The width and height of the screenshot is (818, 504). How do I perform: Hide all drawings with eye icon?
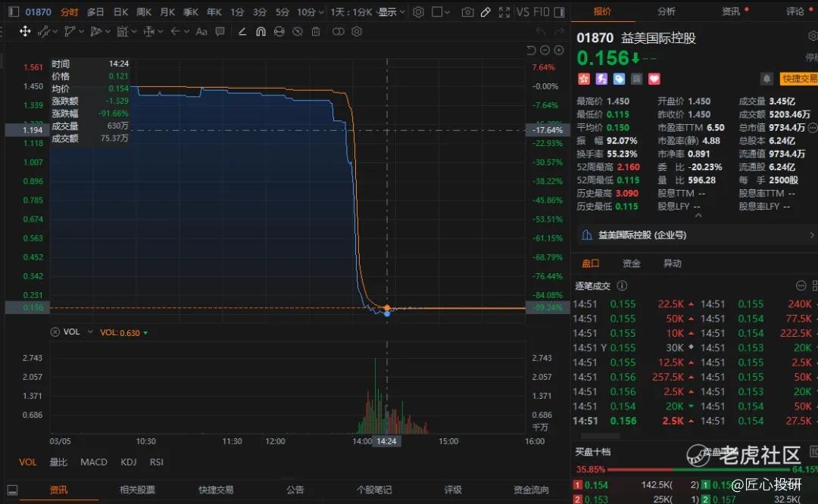click(x=298, y=31)
